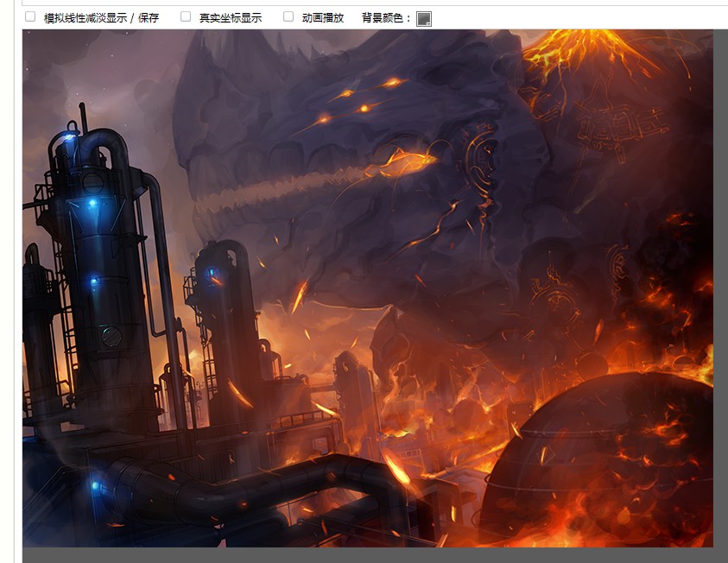
Task: Click the 动画播放 label text
Action: pyautogui.click(x=322, y=17)
